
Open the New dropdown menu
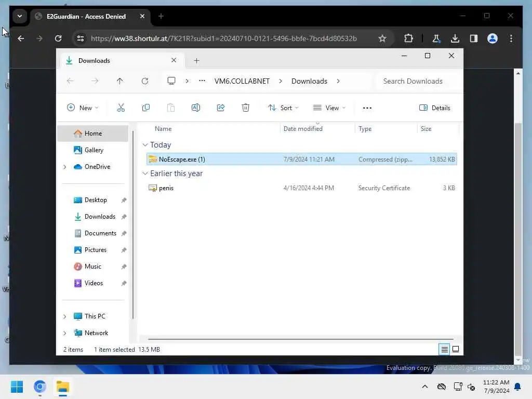click(83, 108)
